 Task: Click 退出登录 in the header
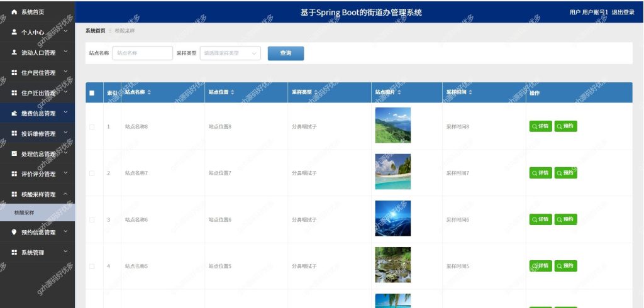623,13
